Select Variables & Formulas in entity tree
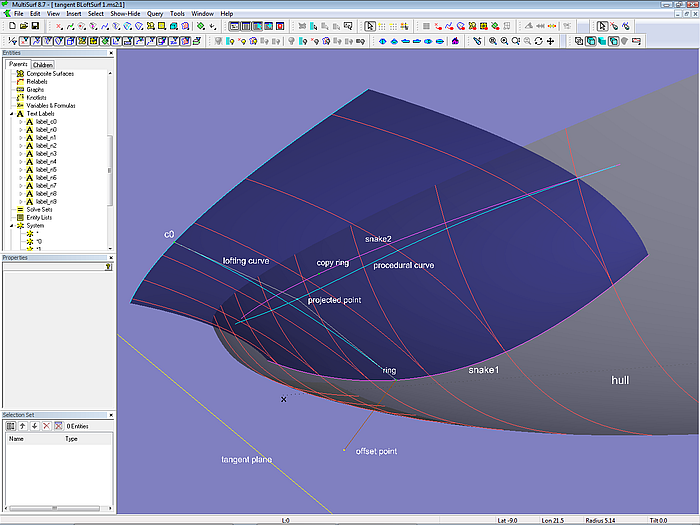The image size is (700, 525). coord(50,105)
